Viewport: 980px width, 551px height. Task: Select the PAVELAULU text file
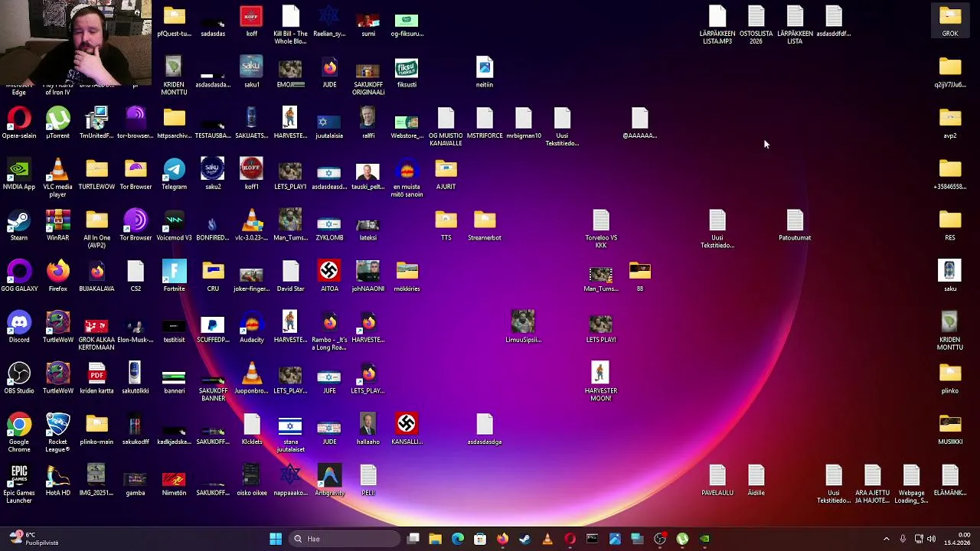(717, 480)
